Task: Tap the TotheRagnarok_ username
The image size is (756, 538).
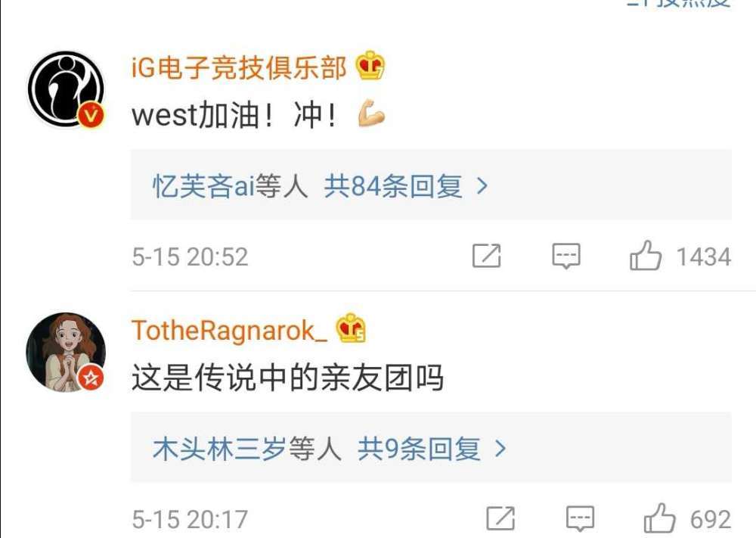Action: (x=229, y=331)
